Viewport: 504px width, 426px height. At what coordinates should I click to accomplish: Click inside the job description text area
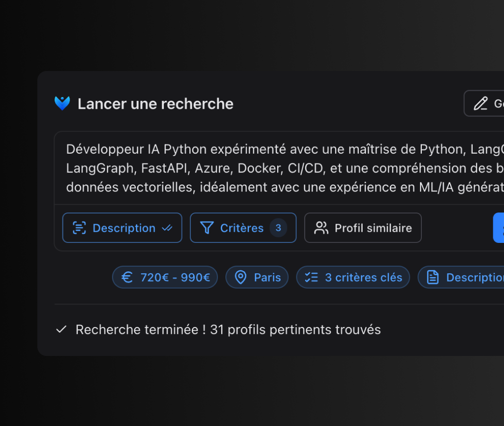pos(280,168)
